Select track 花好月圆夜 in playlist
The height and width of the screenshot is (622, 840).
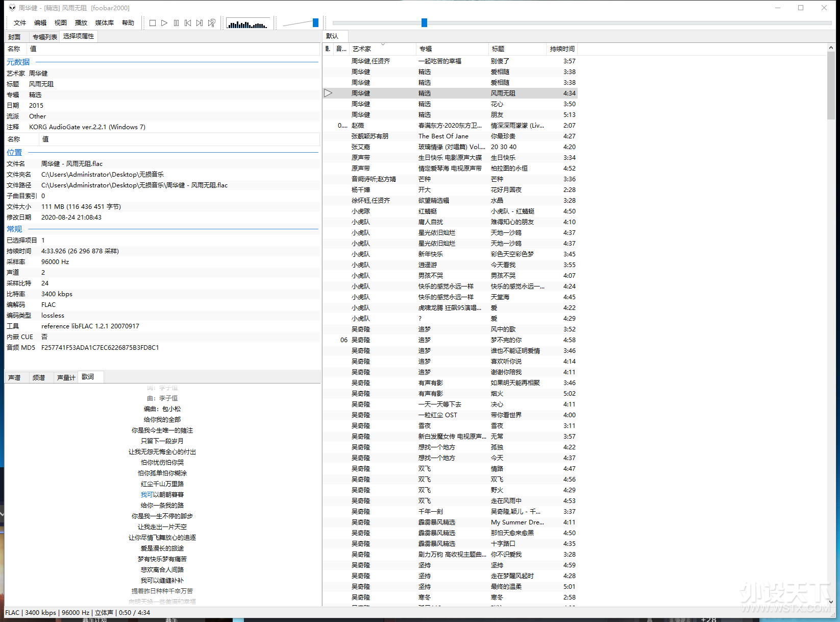pos(450,189)
